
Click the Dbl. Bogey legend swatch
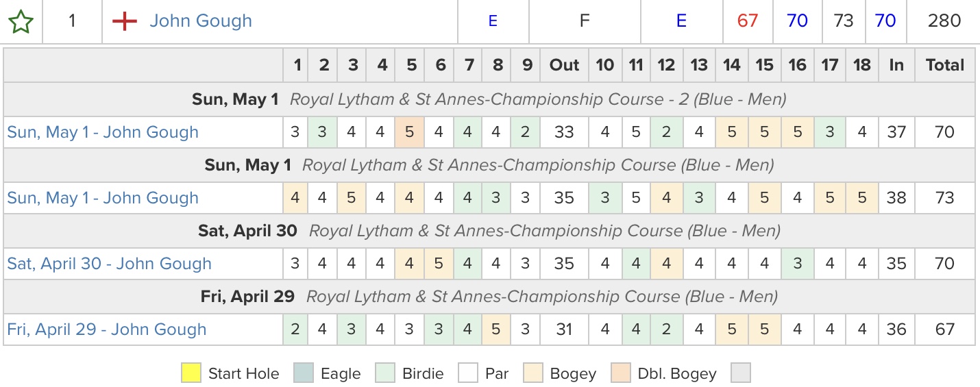tap(620, 373)
